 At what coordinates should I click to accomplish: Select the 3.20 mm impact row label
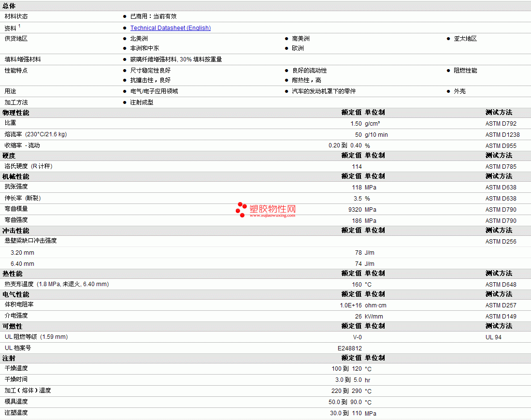[22, 253]
